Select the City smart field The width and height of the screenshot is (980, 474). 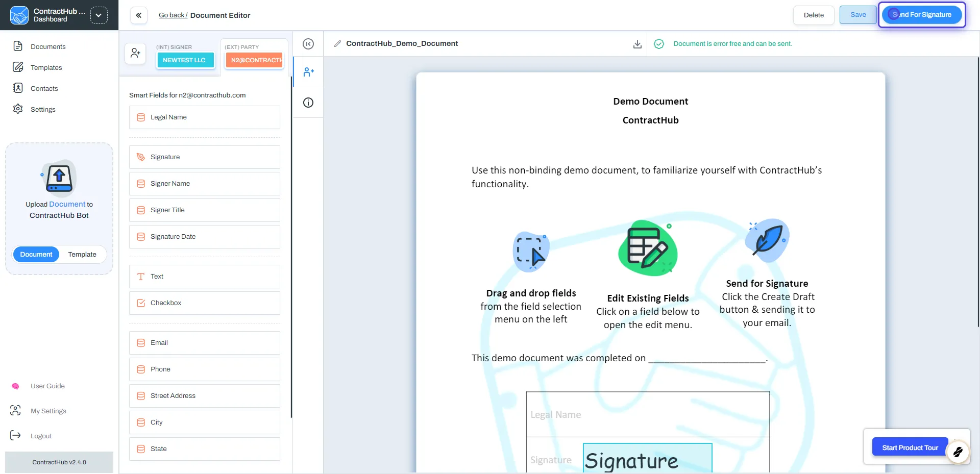[x=205, y=422]
